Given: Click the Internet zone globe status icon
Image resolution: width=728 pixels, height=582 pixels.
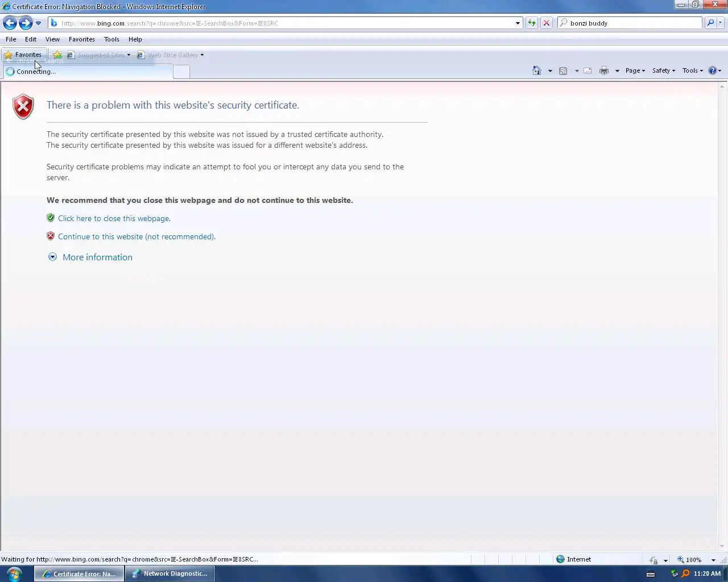Looking at the screenshot, I should click(x=560, y=559).
